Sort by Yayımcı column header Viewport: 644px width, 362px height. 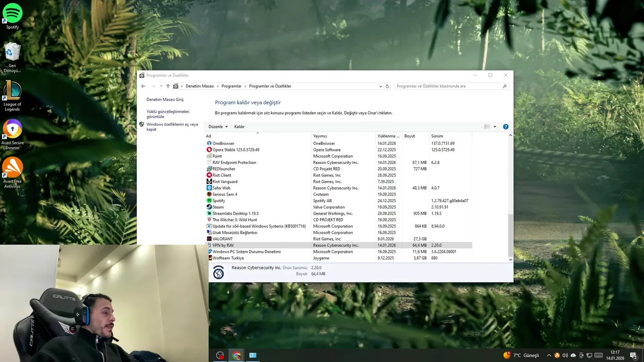pos(343,136)
